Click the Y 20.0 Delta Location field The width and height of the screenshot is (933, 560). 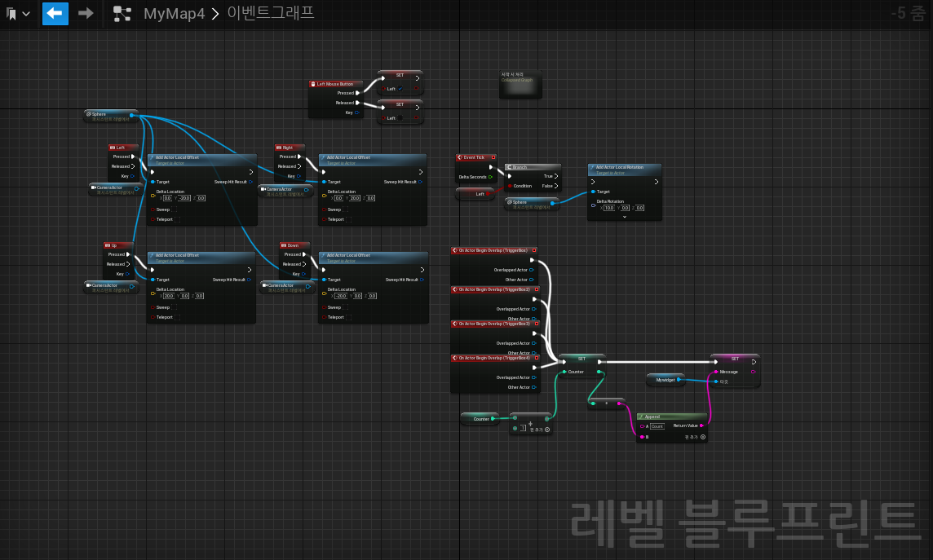click(355, 198)
